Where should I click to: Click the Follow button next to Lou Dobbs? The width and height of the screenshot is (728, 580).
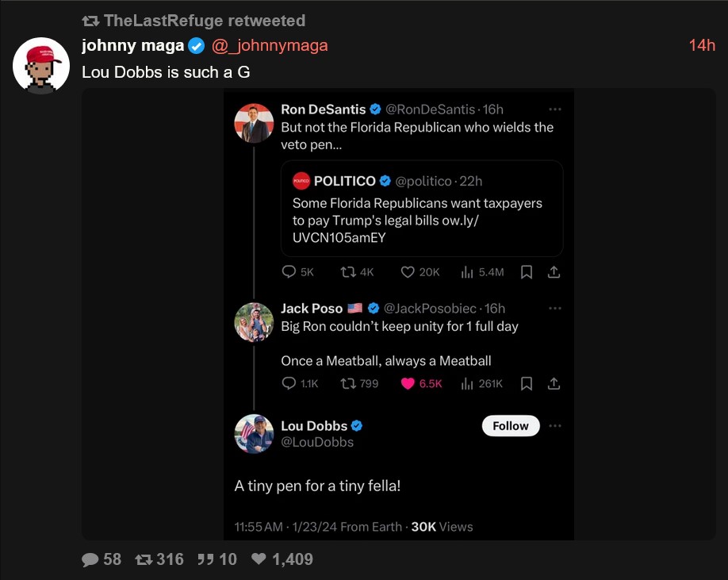(511, 426)
